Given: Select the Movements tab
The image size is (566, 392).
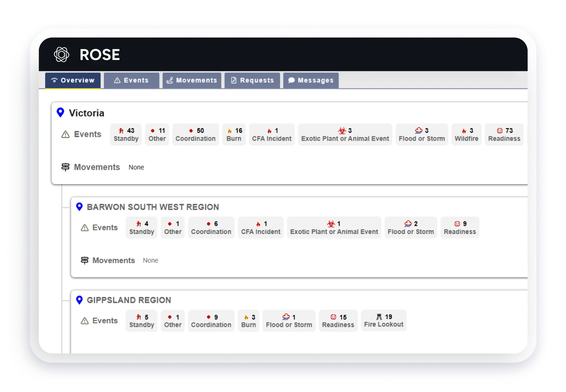Looking at the screenshot, I should (192, 80).
